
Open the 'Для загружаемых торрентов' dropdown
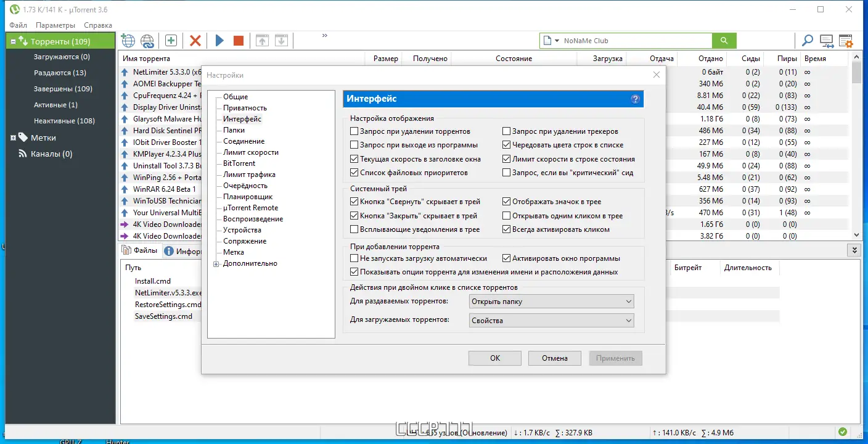551,321
